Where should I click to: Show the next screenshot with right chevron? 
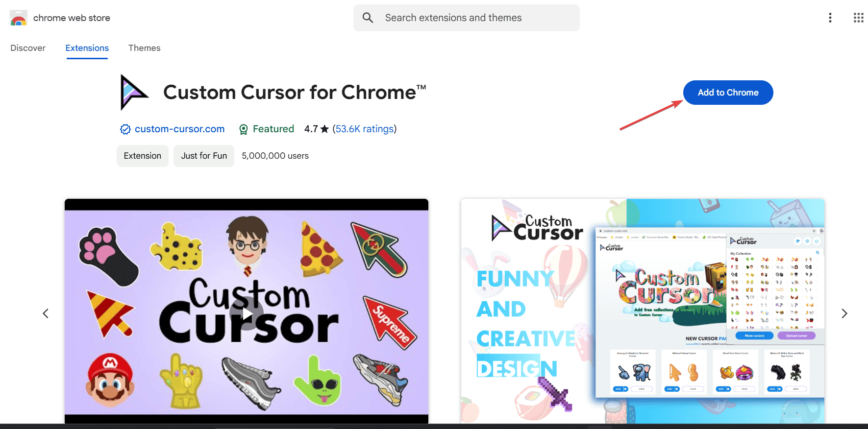click(x=844, y=313)
